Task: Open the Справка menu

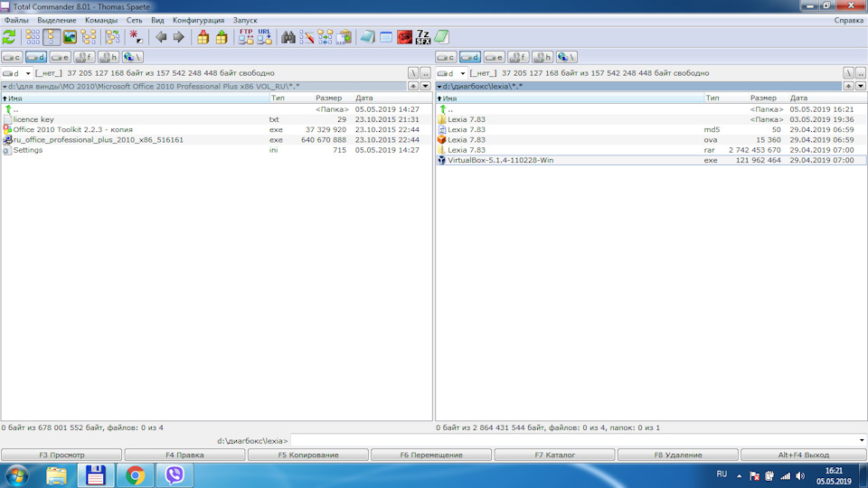Action: pyautogui.click(x=848, y=21)
